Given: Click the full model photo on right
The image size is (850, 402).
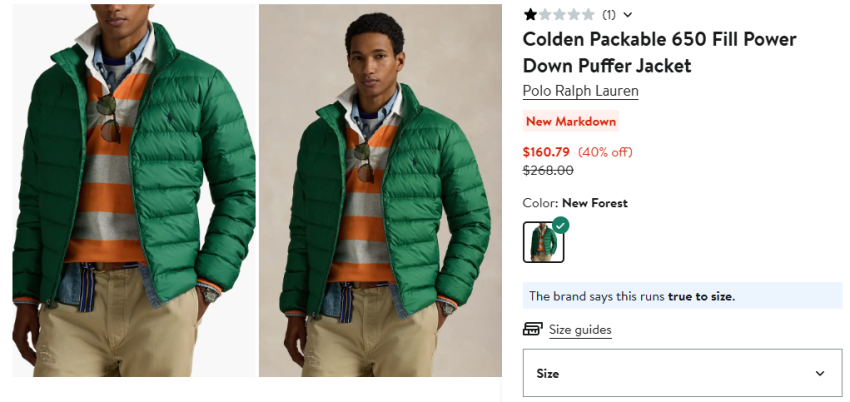Looking at the screenshot, I should coord(380,190).
